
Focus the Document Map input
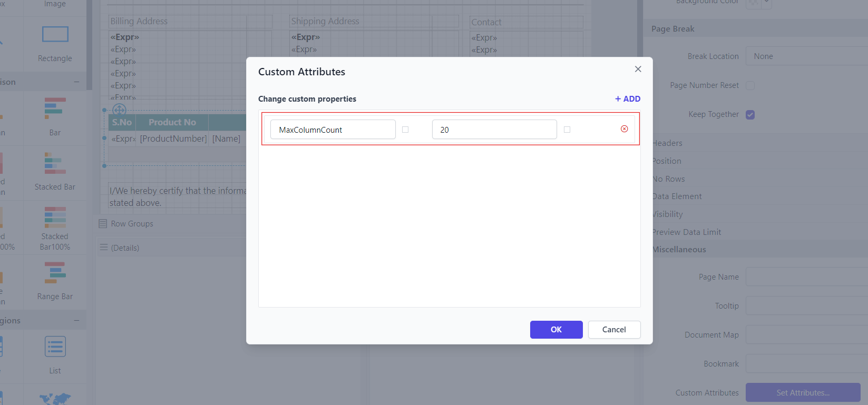806,335
